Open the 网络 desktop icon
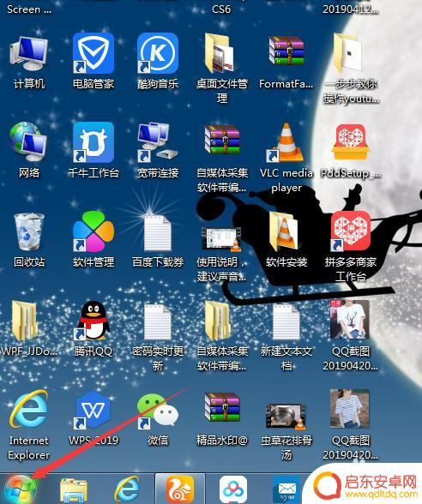This screenshot has width=422, height=504. coord(28,141)
